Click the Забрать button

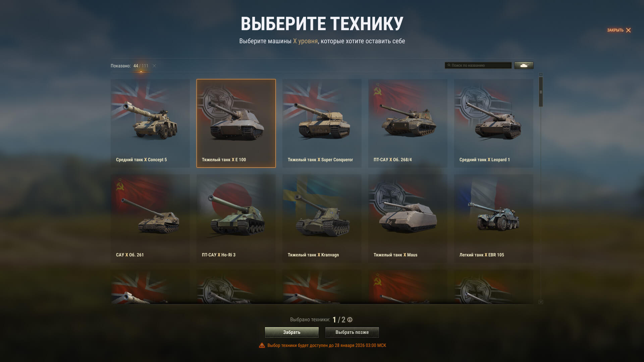click(292, 332)
